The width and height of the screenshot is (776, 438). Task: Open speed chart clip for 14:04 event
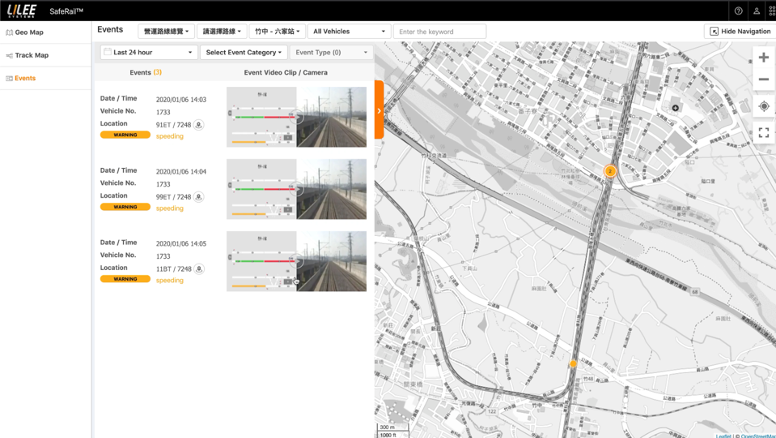pos(261,189)
